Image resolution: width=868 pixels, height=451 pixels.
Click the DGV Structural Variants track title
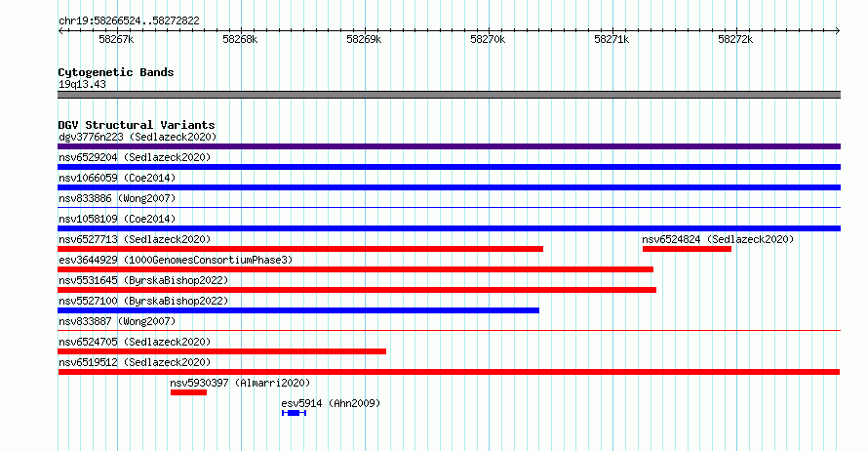137,125
